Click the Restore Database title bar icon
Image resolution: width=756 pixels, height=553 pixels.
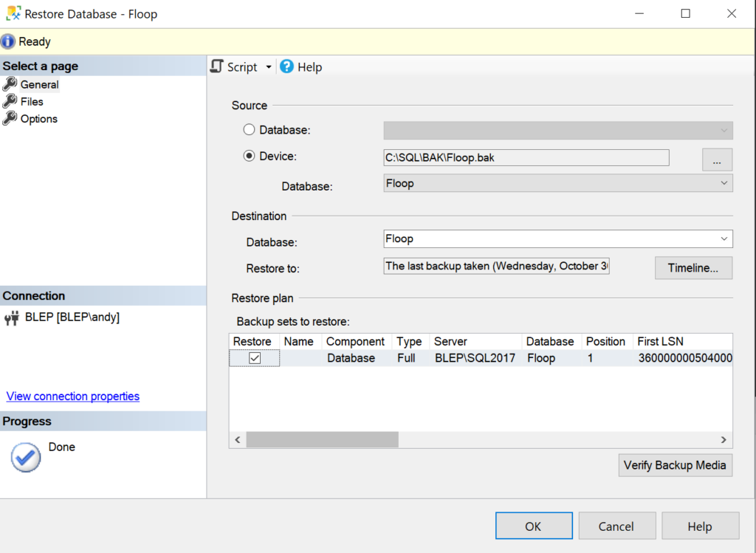[x=13, y=13]
